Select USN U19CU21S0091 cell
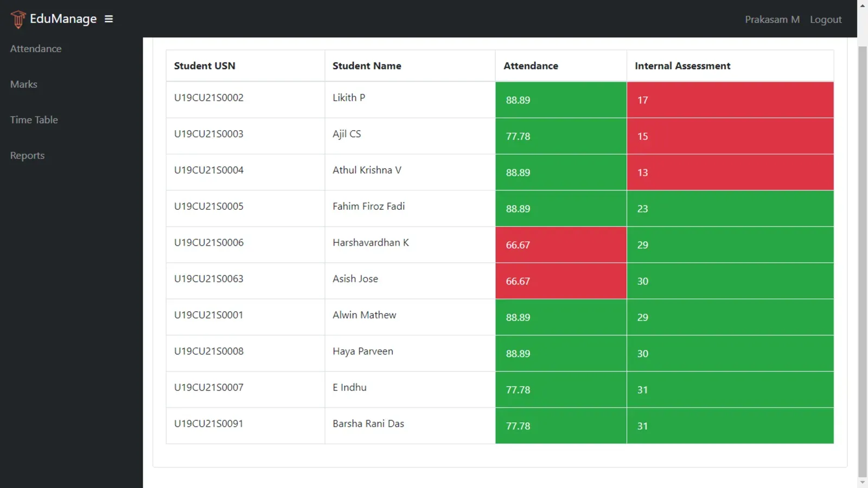 click(x=208, y=423)
